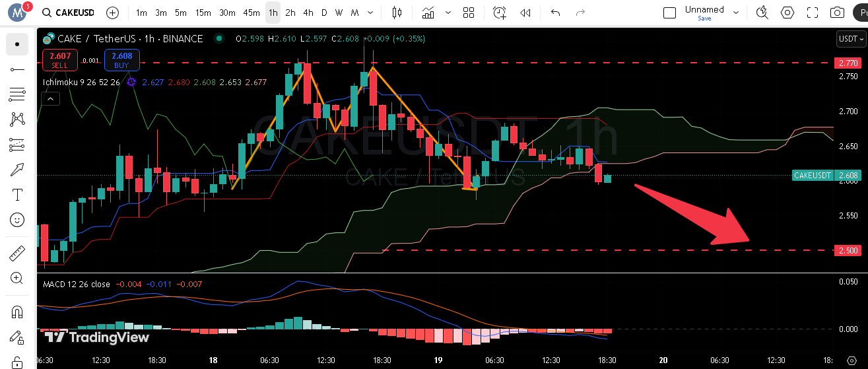Screen dimensions: 868x369
Task: Switch to the 2h timeframe
Action: [290, 13]
